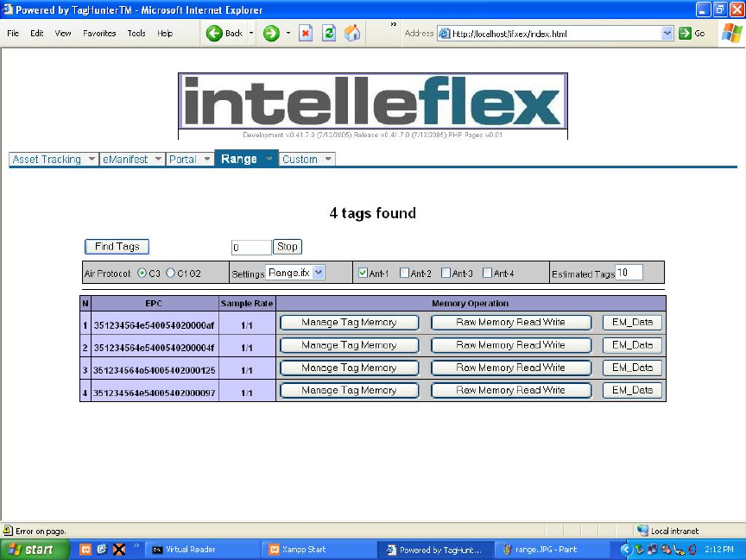The height and width of the screenshot is (560, 746).
Task: Click Manage Tag Memory for tag 3
Action: [349, 368]
